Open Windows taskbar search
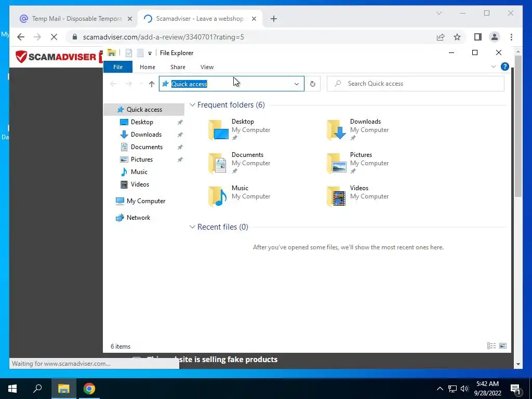532x399 pixels. coord(37,389)
